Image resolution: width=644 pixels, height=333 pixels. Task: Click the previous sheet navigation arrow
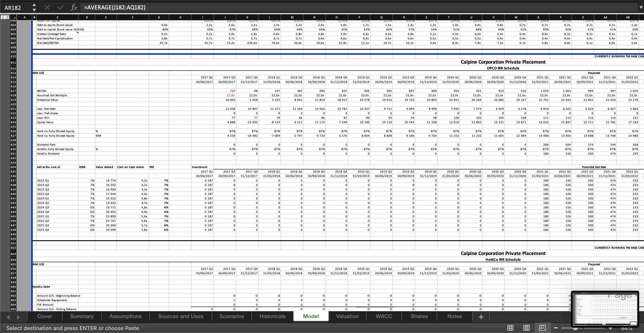[8, 317]
